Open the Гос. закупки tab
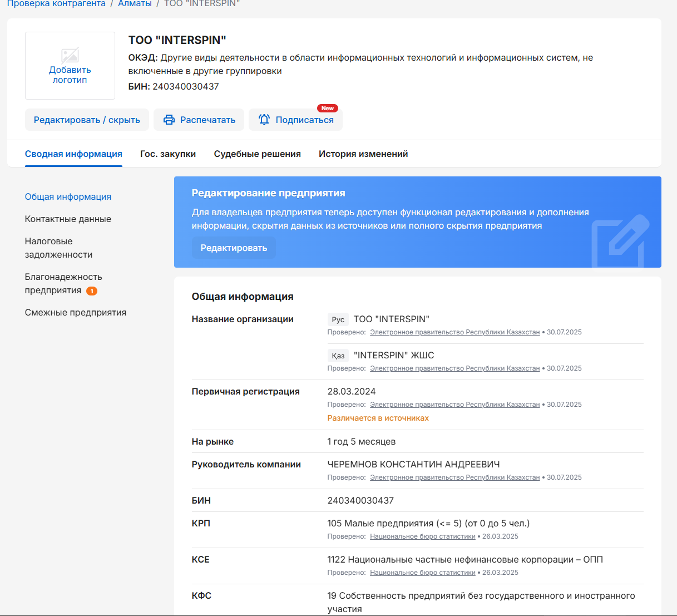677x616 pixels. coord(168,154)
